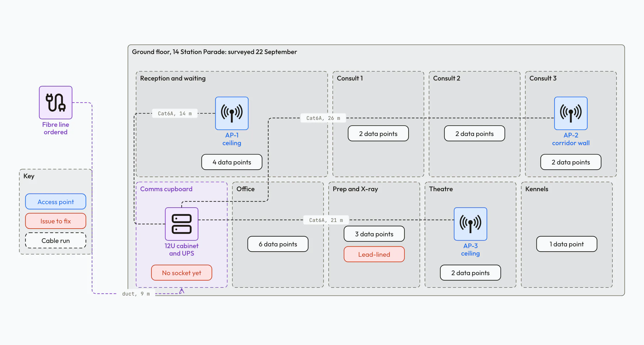
Task: Click the 3 data points Prep box
Action: pos(374,234)
